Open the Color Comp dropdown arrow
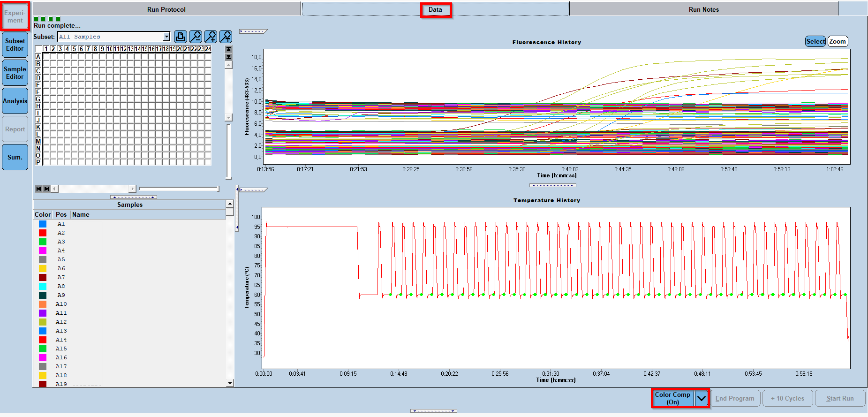The height and width of the screenshot is (417, 868). click(702, 399)
